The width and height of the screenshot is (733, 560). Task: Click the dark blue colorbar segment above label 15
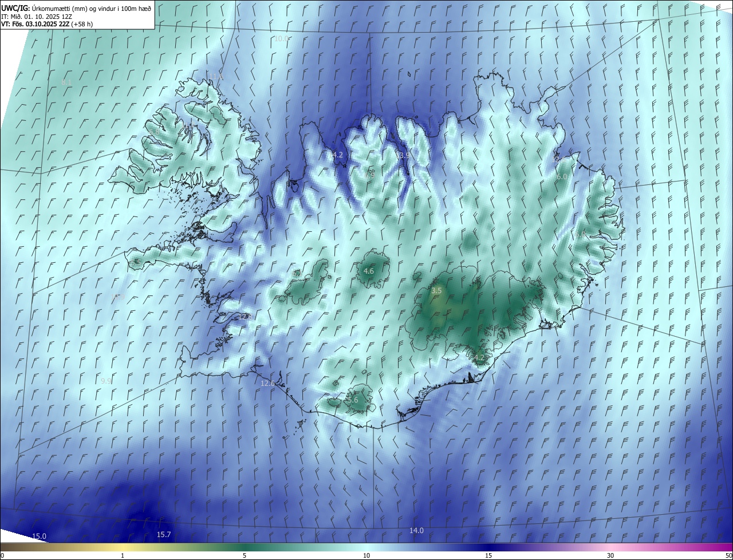pos(488,547)
